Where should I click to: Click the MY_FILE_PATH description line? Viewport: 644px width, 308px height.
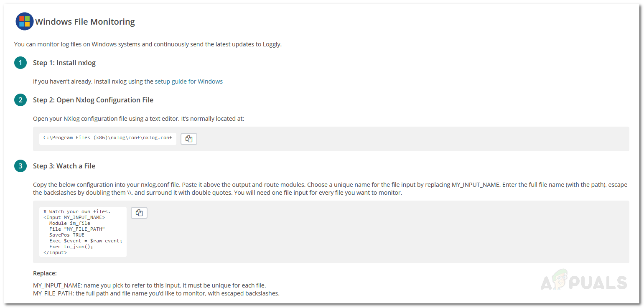[x=156, y=293]
